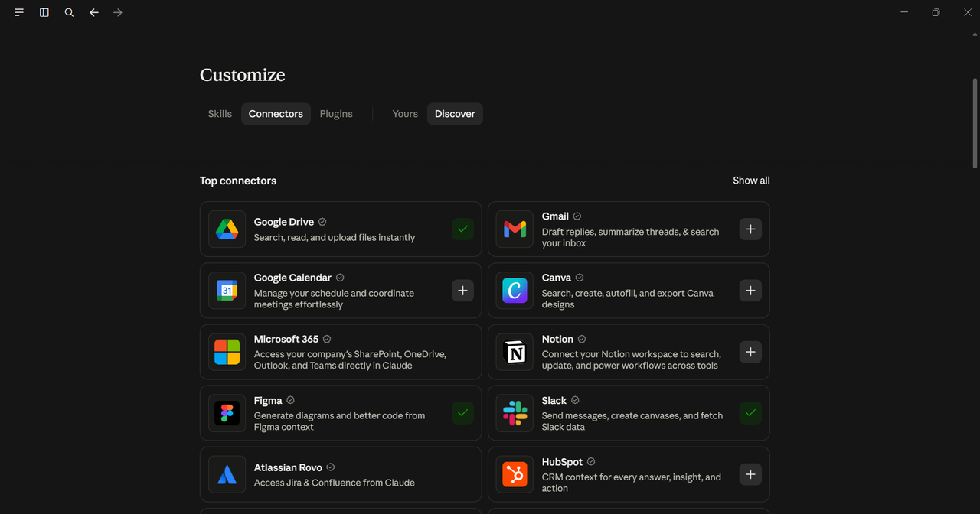Click the Notion logo icon
Viewport: 980px width, 514px height.
tap(514, 352)
